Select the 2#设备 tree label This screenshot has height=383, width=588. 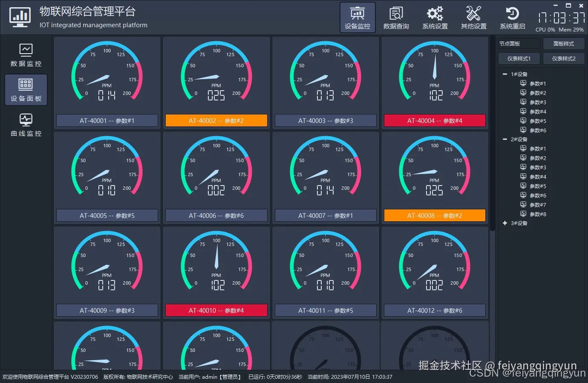[x=519, y=139]
